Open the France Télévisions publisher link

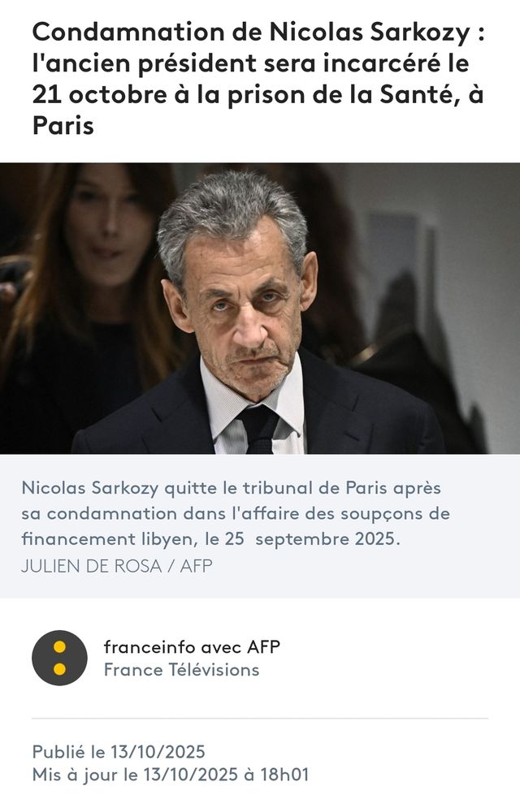pyautogui.click(x=181, y=670)
